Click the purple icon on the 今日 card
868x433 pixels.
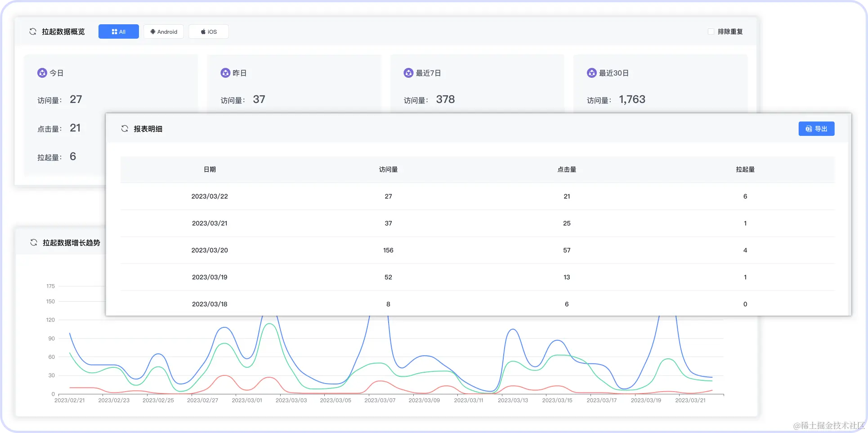[42, 72]
